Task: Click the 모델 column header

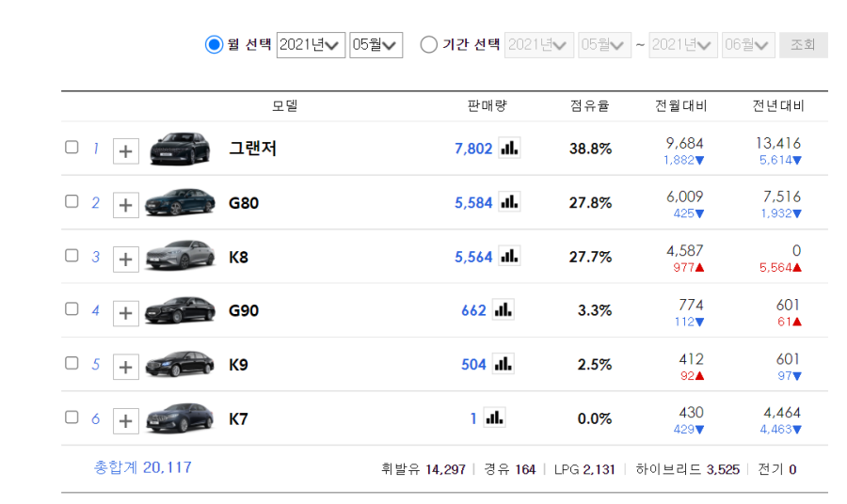Action: [284, 105]
